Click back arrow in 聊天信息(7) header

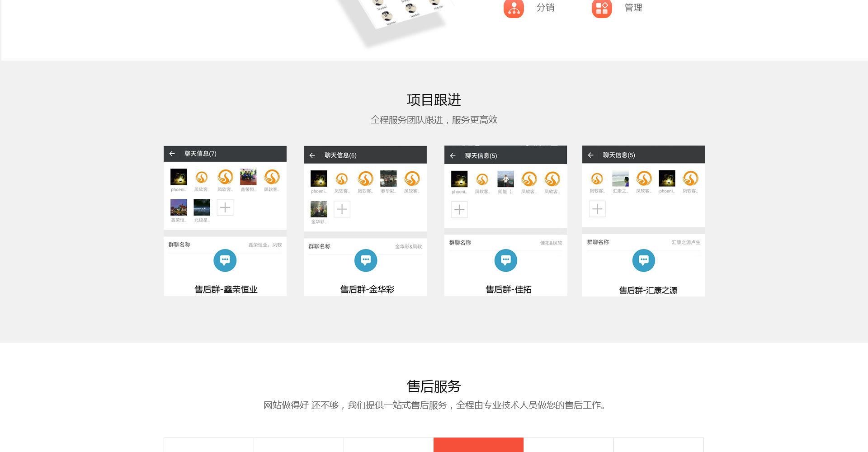point(172,154)
